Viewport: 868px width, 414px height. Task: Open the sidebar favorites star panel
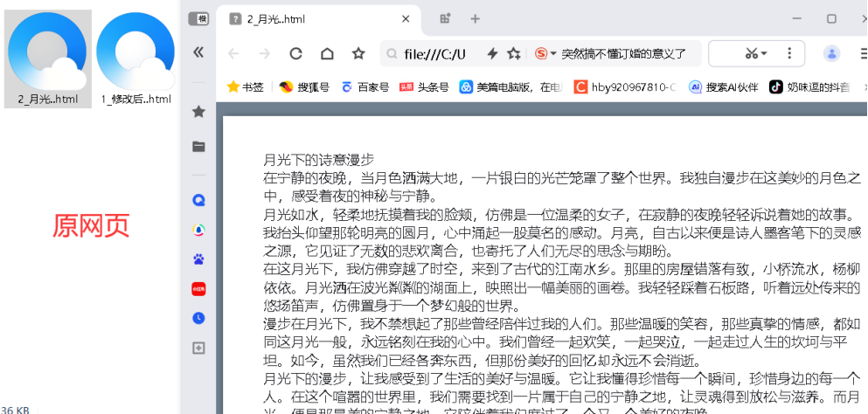click(198, 112)
